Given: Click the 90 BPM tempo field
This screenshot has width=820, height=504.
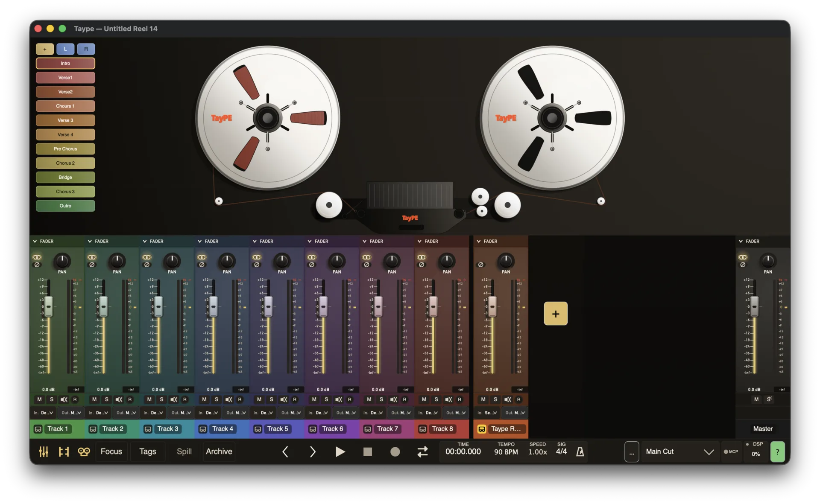Looking at the screenshot, I should point(506,452).
